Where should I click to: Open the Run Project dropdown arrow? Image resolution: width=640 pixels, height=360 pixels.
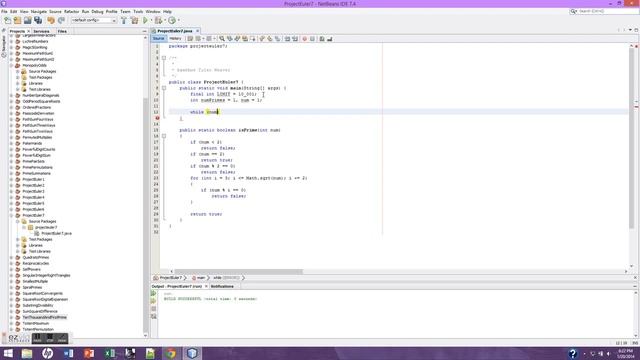click(151, 20)
